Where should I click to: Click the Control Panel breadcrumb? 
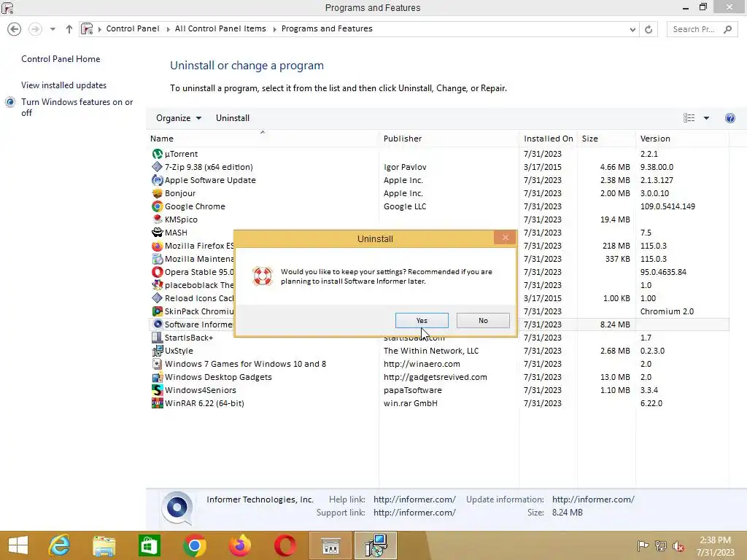point(133,28)
